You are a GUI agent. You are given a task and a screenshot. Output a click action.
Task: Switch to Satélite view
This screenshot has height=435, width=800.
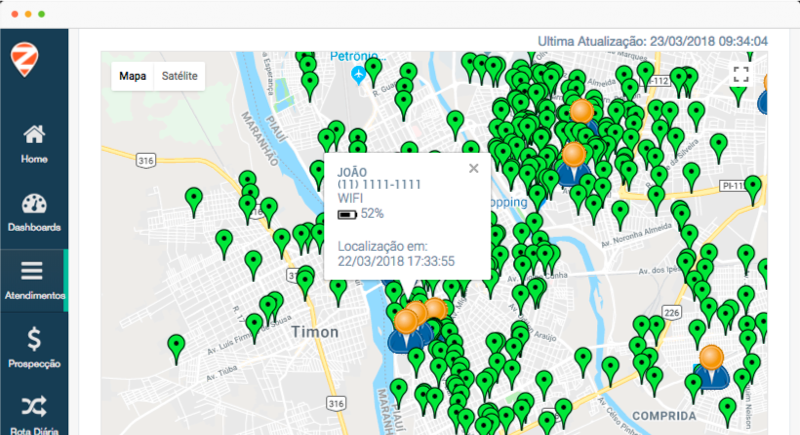tap(180, 76)
